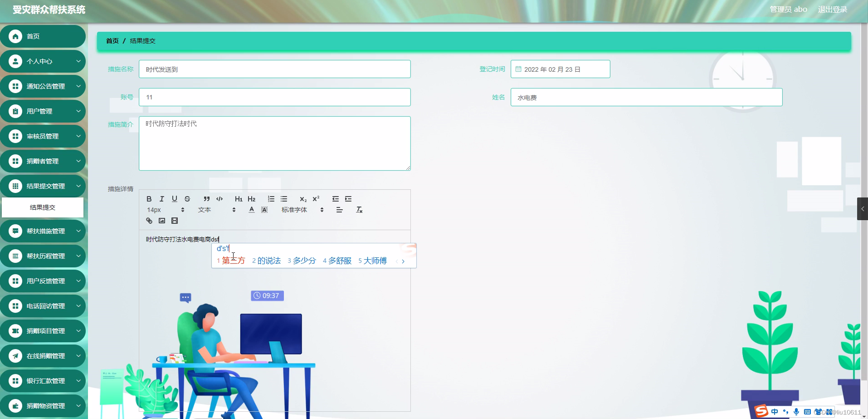Open the text background color picker
868x419 pixels.
(264, 210)
